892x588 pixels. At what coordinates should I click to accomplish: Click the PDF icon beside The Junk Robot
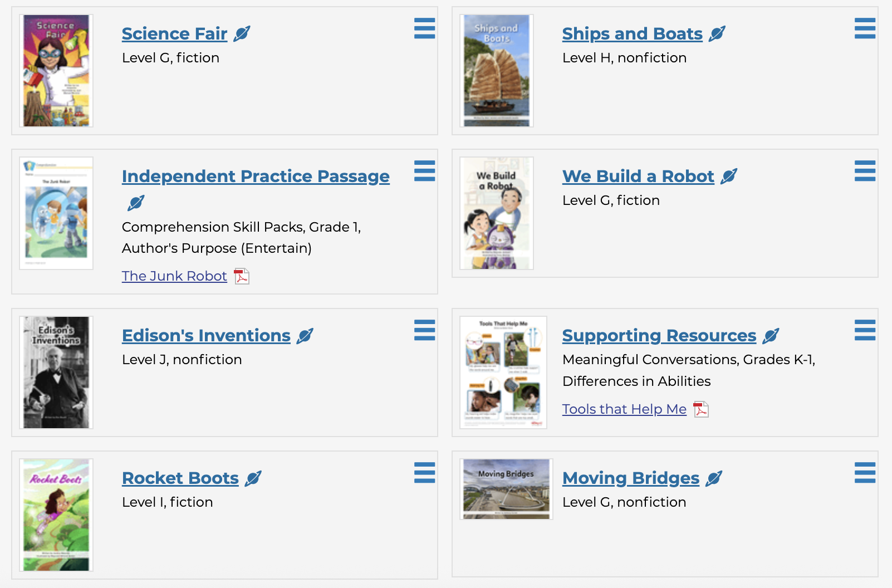pyautogui.click(x=242, y=276)
